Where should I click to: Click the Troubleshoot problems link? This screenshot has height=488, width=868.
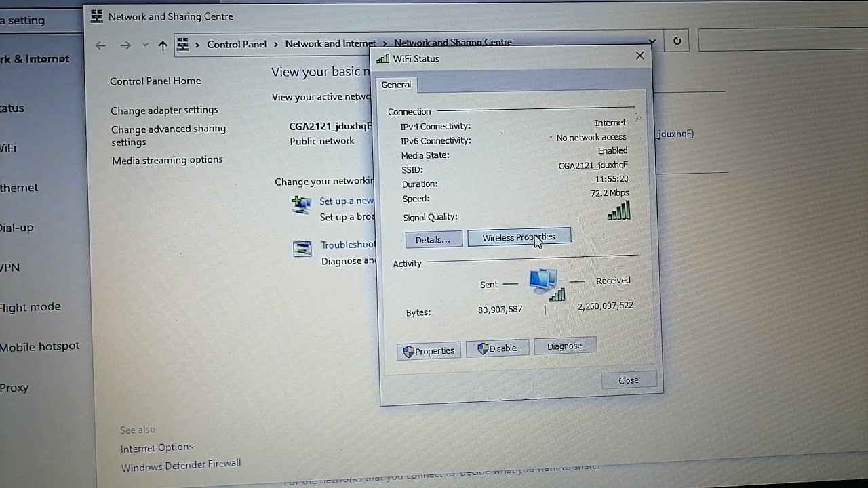pyautogui.click(x=348, y=245)
